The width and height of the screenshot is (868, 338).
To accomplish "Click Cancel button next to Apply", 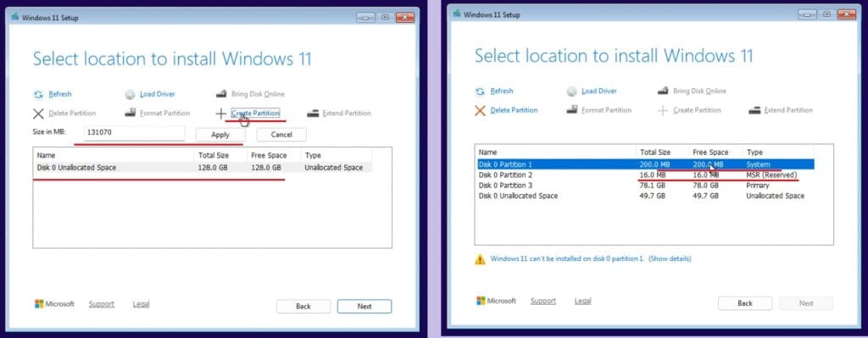I will [x=281, y=135].
